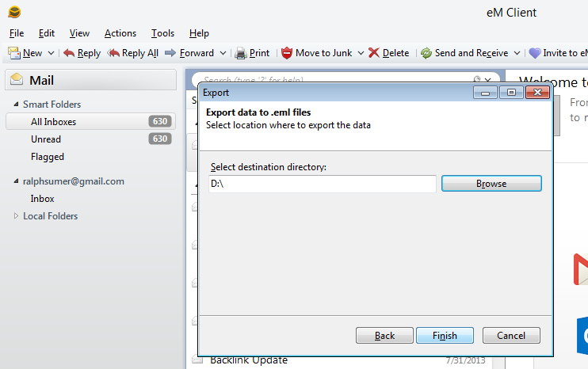Collapse the ralphsumer@gmail.com account tree
Image resolution: width=588 pixels, height=369 pixels.
(x=16, y=181)
